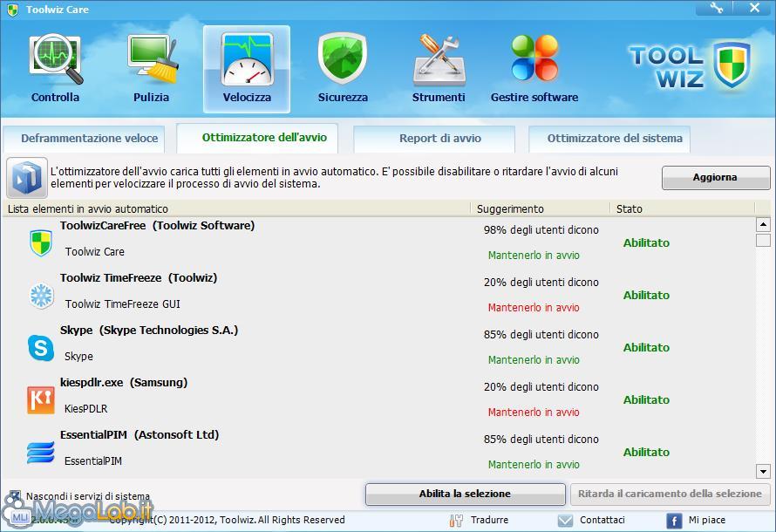Click the startup list scrollbar thumb
Screen dimensions: 776x532
[763, 240]
